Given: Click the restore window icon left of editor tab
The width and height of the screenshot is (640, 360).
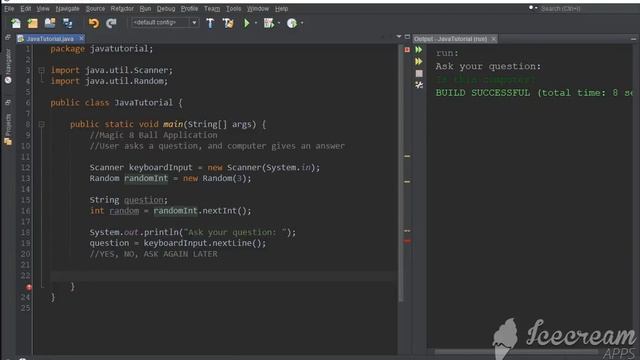Looking at the screenshot, I should (x=8, y=38).
